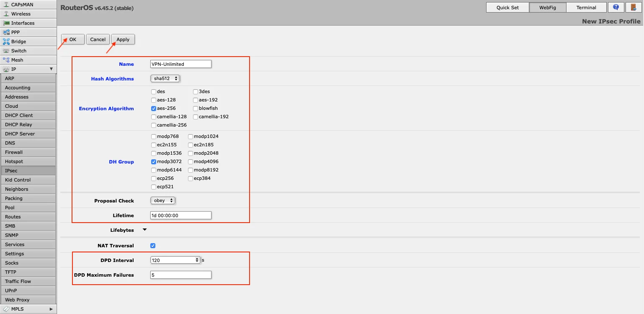Click the Bridge arrows icon

(x=6, y=42)
